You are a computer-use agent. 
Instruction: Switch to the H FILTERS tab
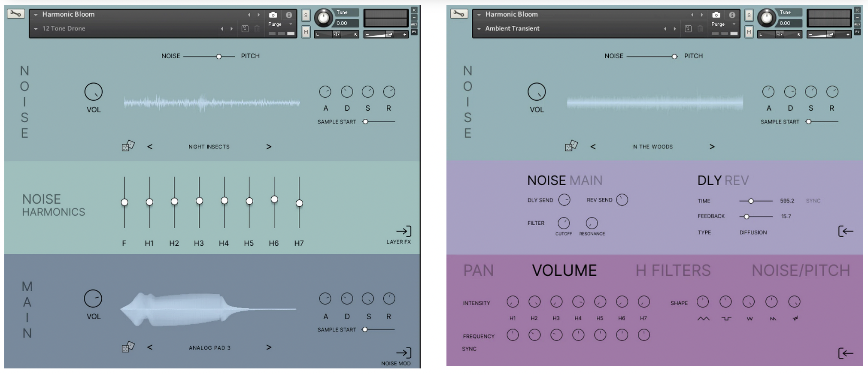[x=673, y=271]
